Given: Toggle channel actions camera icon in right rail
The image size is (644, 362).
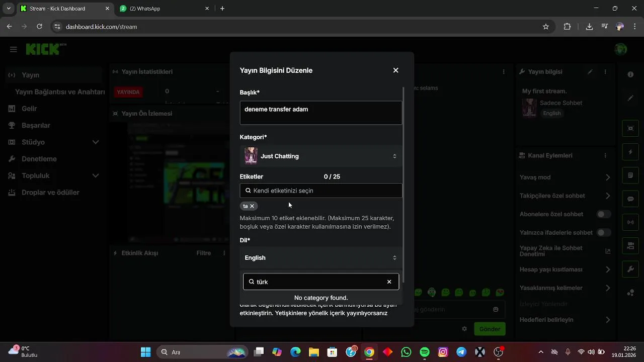Looking at the screenshot, I should (x=630, y=246).
